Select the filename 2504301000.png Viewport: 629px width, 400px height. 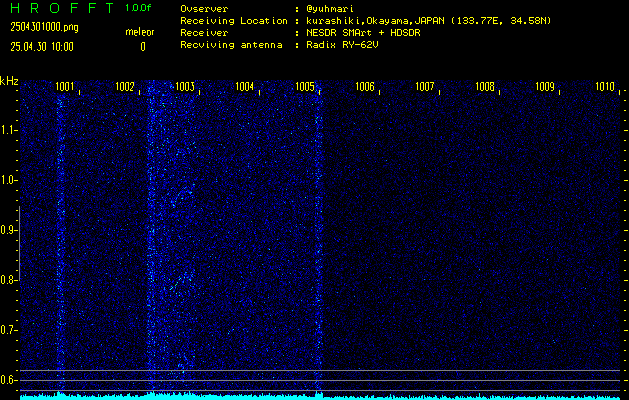44,27
